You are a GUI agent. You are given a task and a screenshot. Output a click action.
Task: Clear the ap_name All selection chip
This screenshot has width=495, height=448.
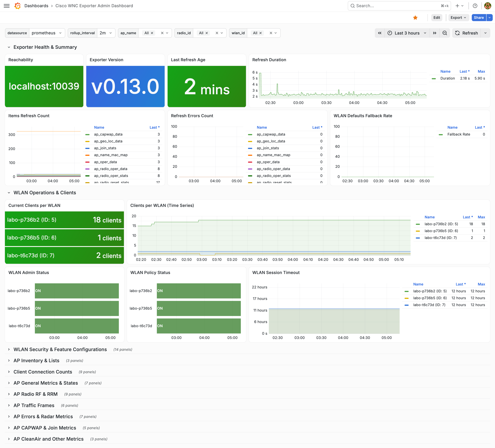[x=152, y=33]
